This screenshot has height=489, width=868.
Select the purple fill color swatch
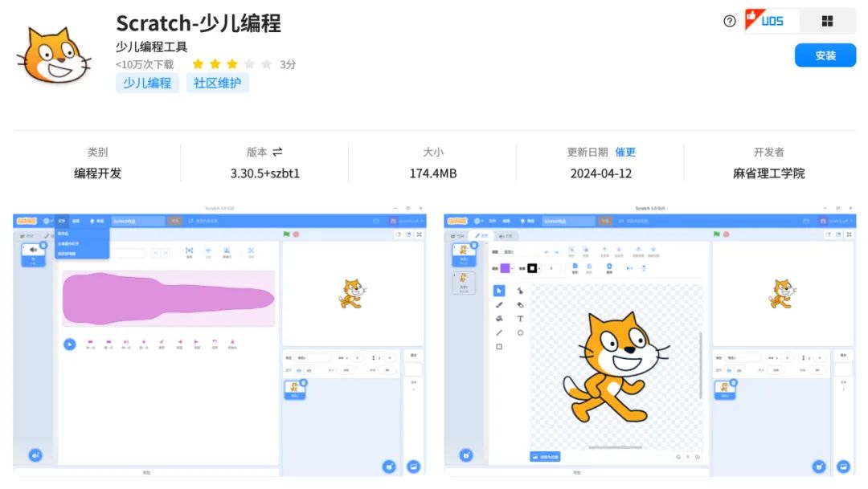tap(505, 268)
